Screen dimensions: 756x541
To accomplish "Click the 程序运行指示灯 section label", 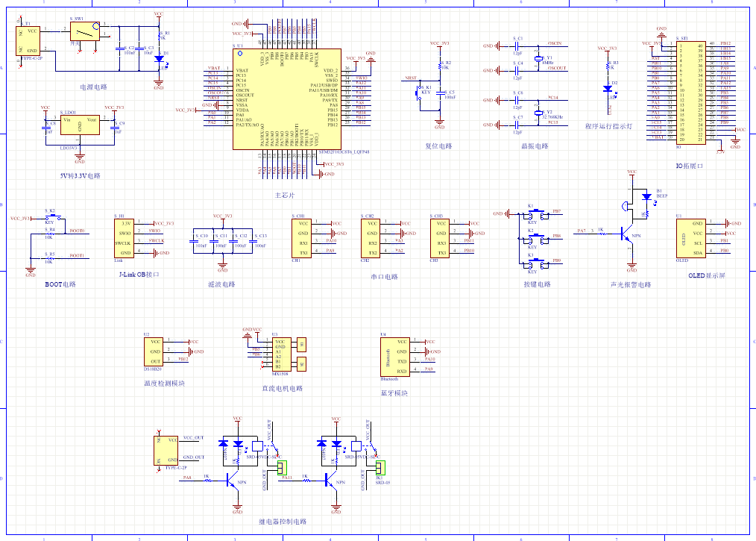I will (608, 126).
